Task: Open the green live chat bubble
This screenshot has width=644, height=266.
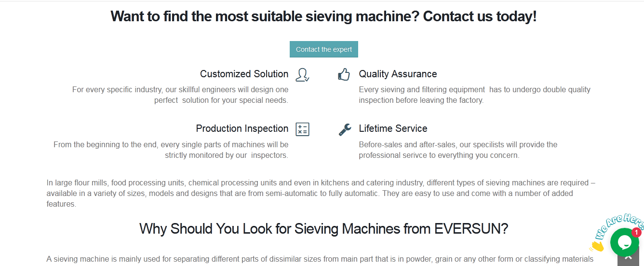Action: point(624,242)
